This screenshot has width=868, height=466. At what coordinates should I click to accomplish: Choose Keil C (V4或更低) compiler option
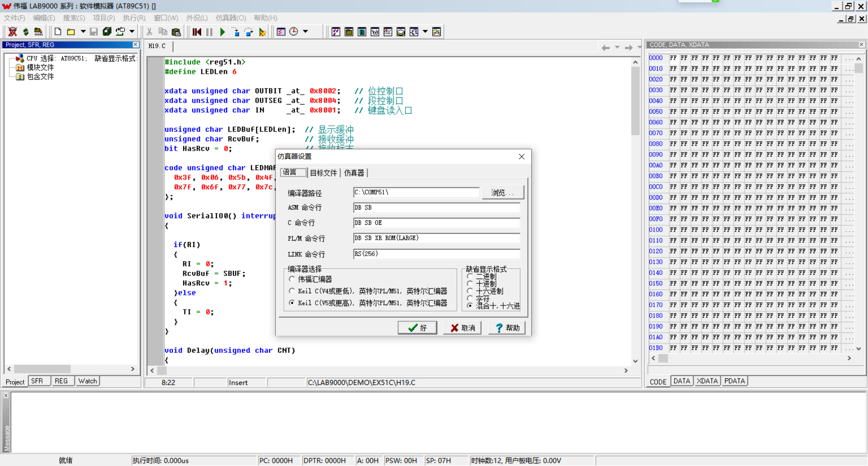[x=292, y=291]
